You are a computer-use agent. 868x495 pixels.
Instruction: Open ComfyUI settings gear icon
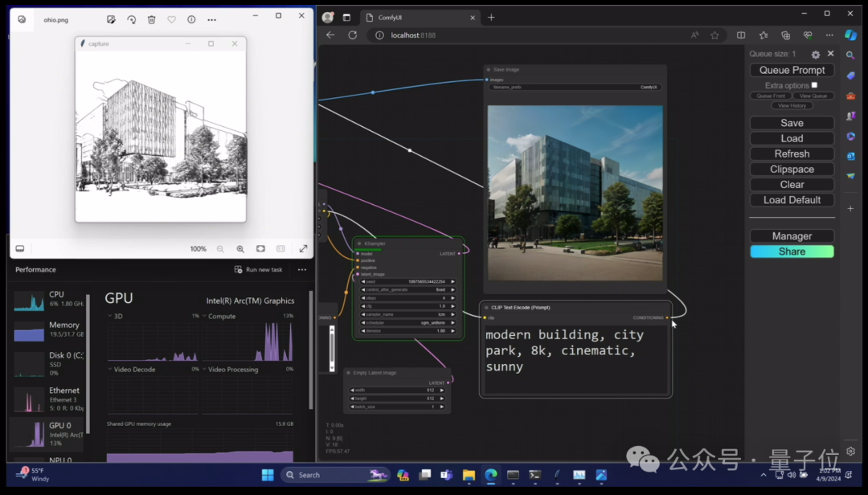pyautogui.click(x=815, y=55)
